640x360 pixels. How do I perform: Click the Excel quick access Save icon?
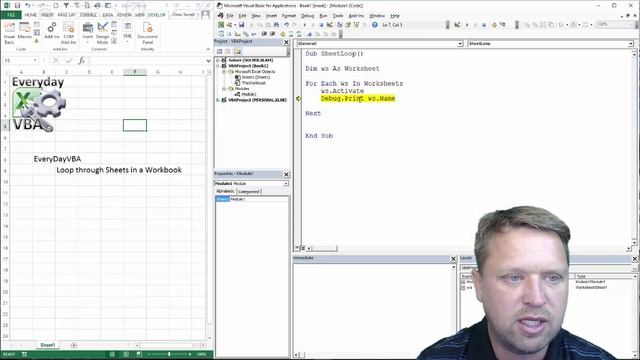[x=17, y=5]
